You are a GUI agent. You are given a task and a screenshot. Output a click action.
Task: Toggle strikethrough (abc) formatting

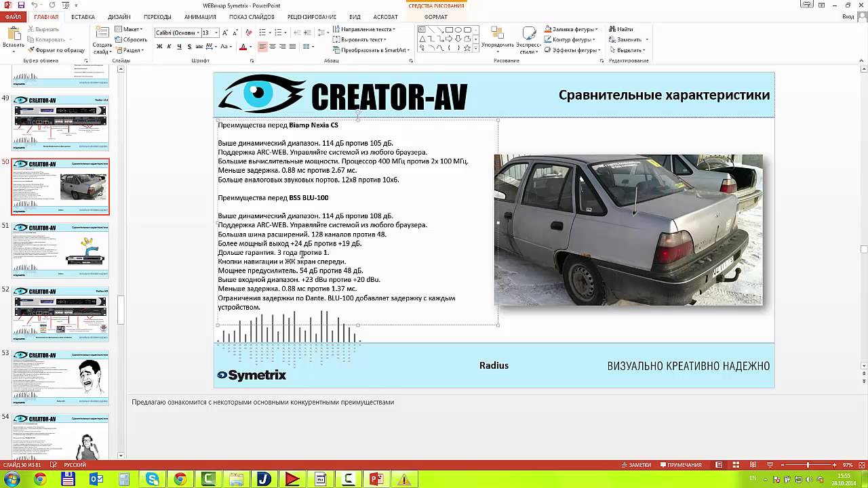click(x=199, y=47)
